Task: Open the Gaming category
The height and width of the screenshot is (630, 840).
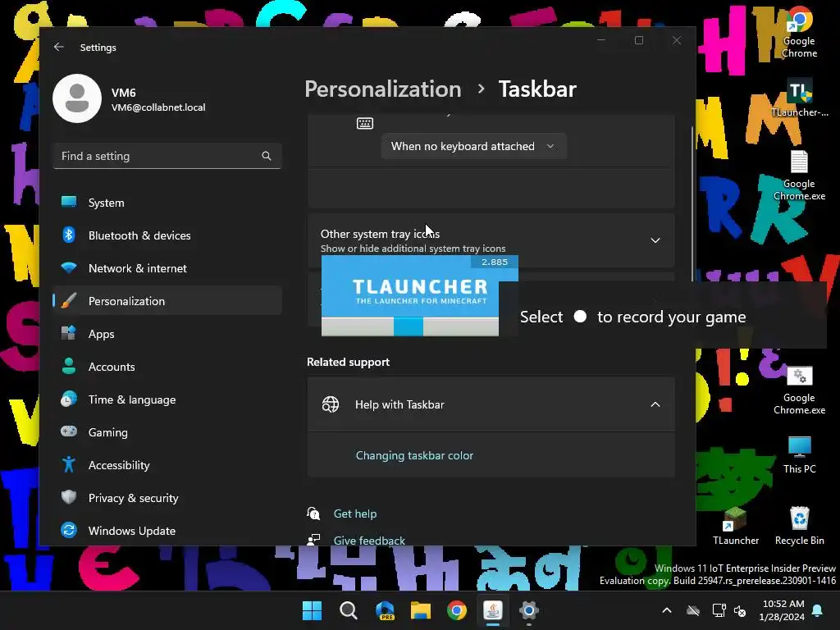Action: (167, 431)
